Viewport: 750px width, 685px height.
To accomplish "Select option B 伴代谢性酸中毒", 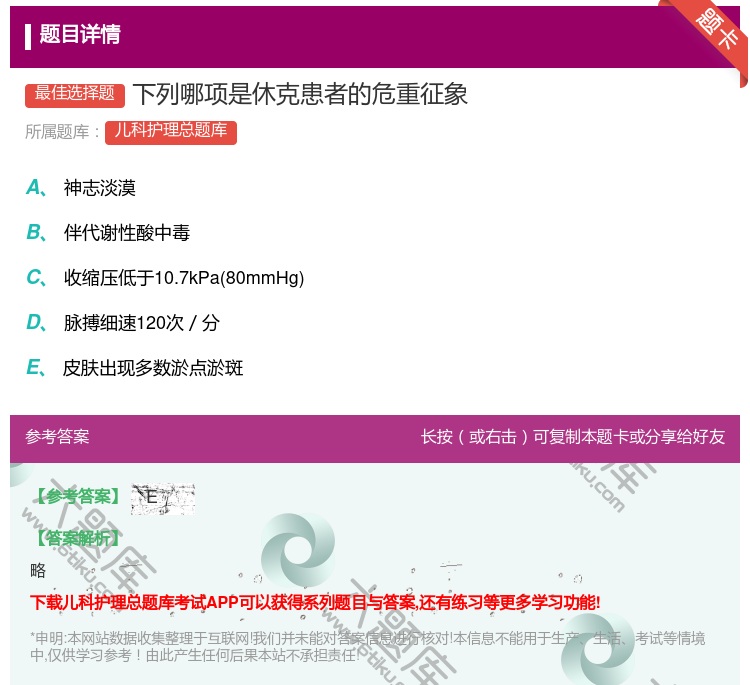I will pyautogui.click(x=126, y=233).
